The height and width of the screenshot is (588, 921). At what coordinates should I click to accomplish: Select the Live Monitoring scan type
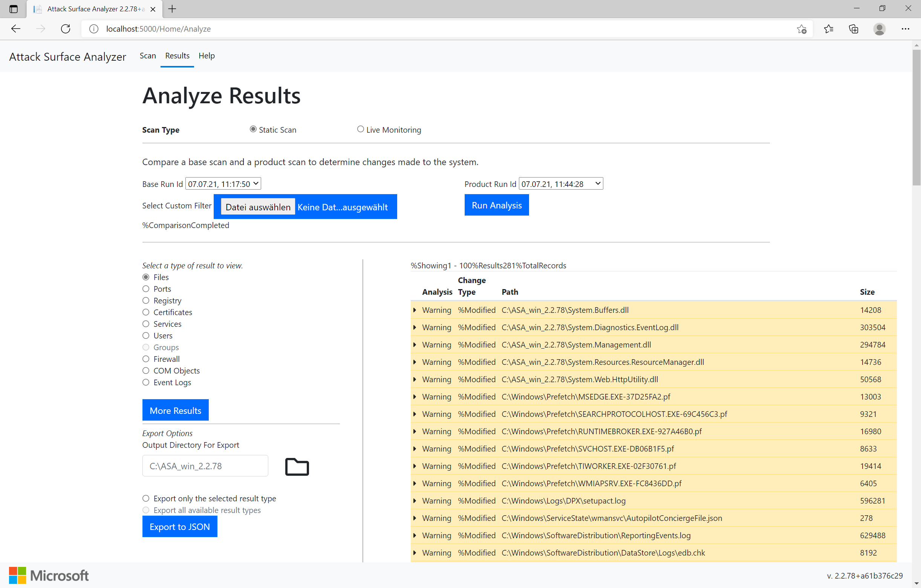tap(360, 129)
